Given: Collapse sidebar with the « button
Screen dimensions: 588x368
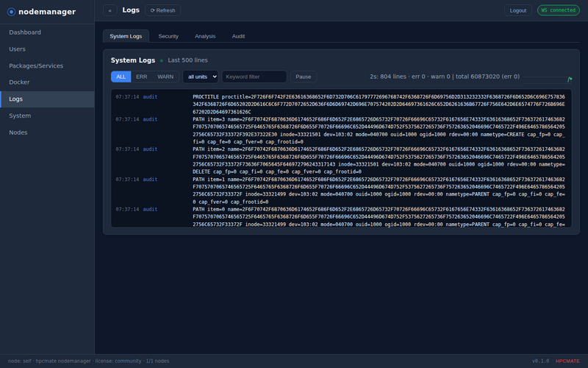Looking at the screenshot, I should 110,10.
